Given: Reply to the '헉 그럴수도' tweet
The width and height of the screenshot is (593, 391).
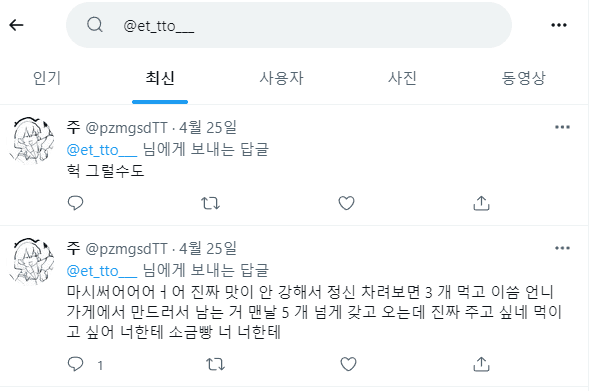Looking at the screenshot, I should (x=75, y=203).
